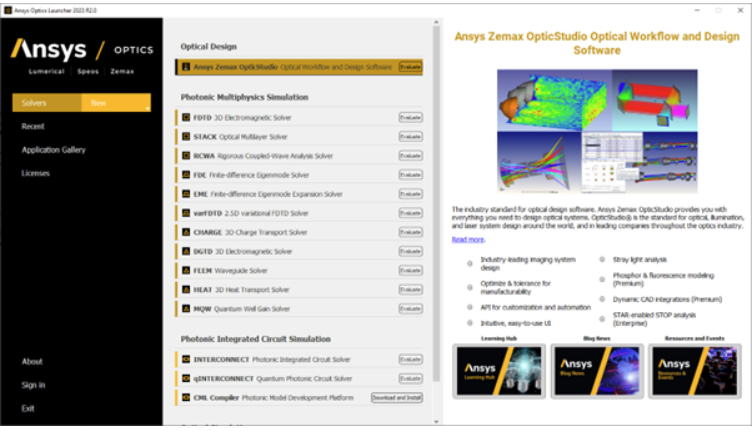Follow the Read more link
This screenshot has height=431, width=755.
(x=468, y=239)
